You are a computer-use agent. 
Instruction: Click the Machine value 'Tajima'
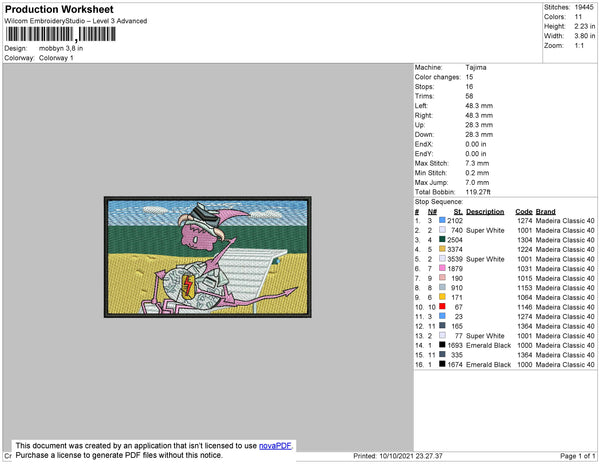[476, 67]
